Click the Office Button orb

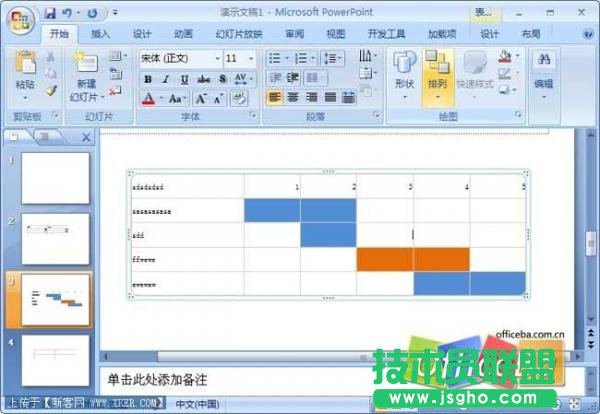(21, 20)
